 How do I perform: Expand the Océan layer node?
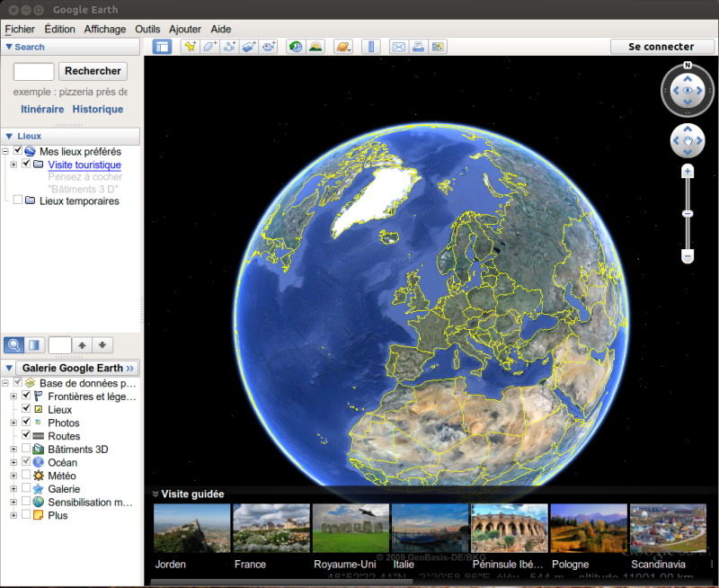tap(13, 462)
